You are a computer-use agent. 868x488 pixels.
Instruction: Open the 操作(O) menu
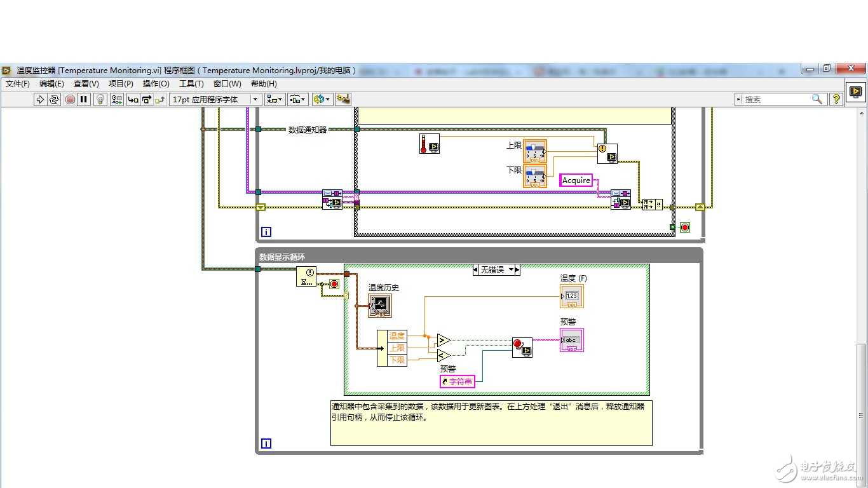156,83
